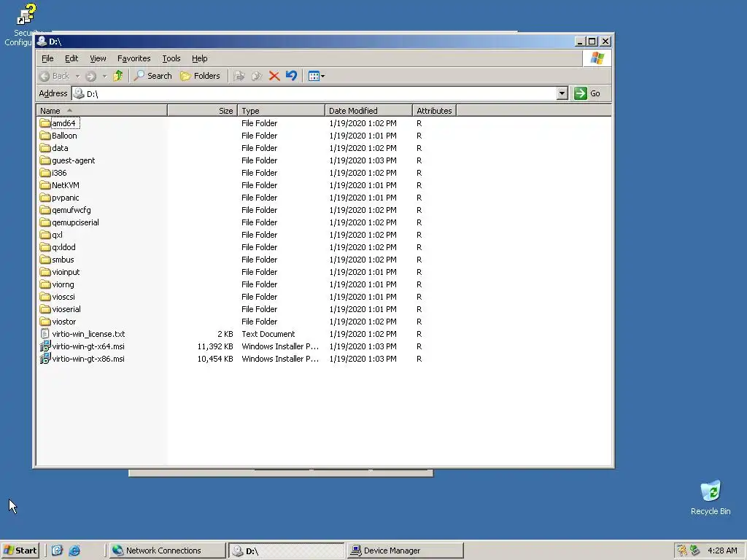Open the Favorites menu
Screen dimensions: 747x560
click(x=134, y=58)
